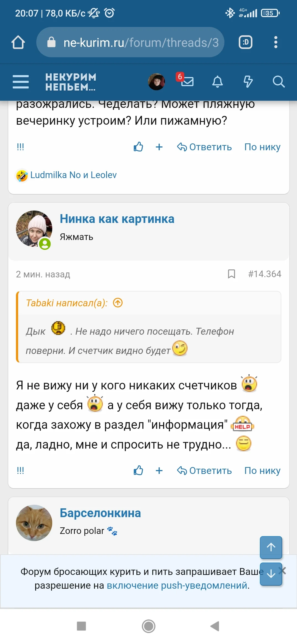The image size is (297, 644).
Task: Jump to Tabaki's quoted original post
Action: 118,303
